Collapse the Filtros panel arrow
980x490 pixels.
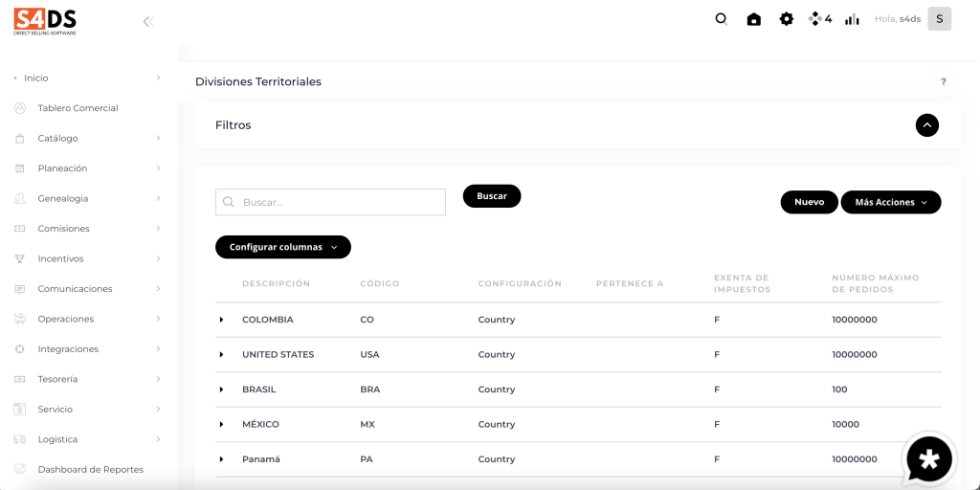point(926,125)
